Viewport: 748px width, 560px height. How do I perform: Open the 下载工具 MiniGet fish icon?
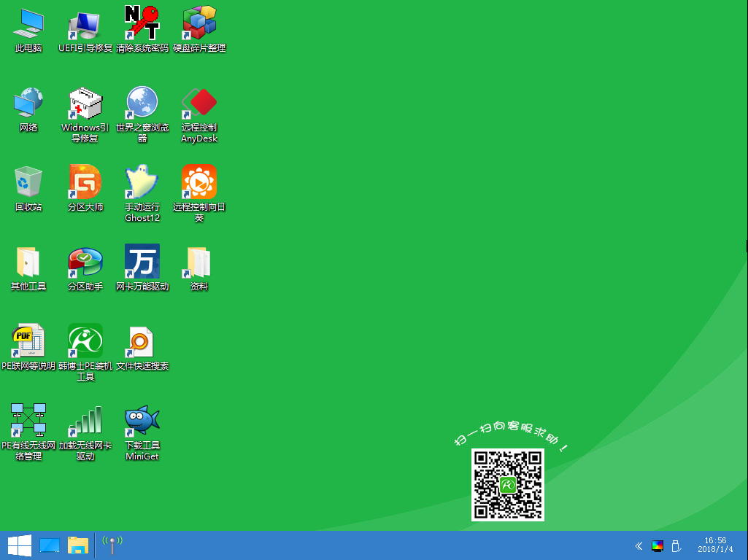[142, 421]
